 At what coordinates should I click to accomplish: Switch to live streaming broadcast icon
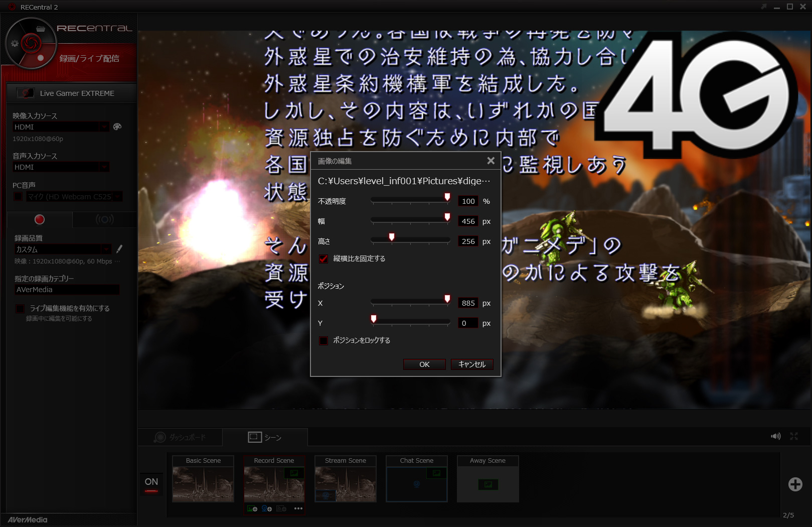pyautogui.click(x=104, y=219)
